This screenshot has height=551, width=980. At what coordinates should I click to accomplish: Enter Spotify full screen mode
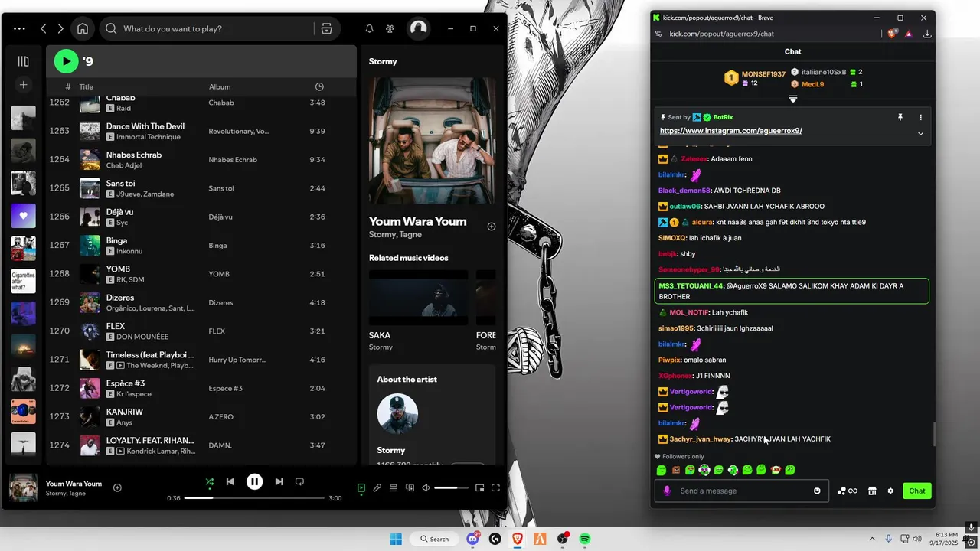pyautogui.click(x=495, y=487)
